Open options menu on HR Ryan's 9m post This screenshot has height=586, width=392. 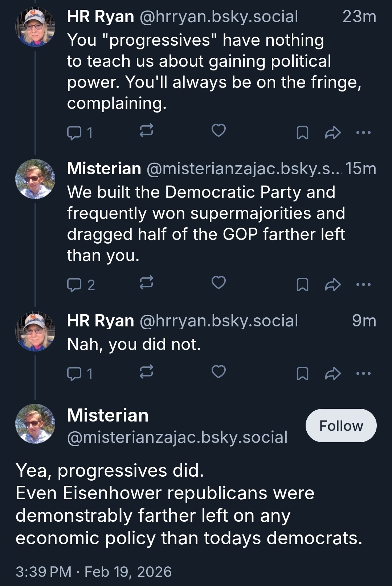tap(363, 374)
